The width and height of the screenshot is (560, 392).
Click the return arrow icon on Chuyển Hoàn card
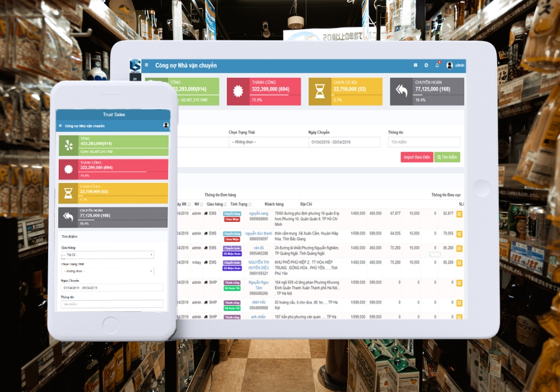coord(402,91)
